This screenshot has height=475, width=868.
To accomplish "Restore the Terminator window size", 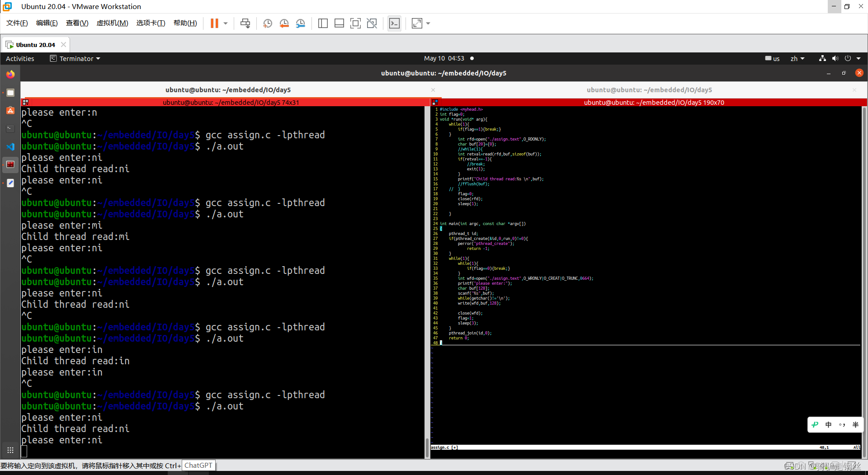I will pyautogui.click(x=844, y=73).
